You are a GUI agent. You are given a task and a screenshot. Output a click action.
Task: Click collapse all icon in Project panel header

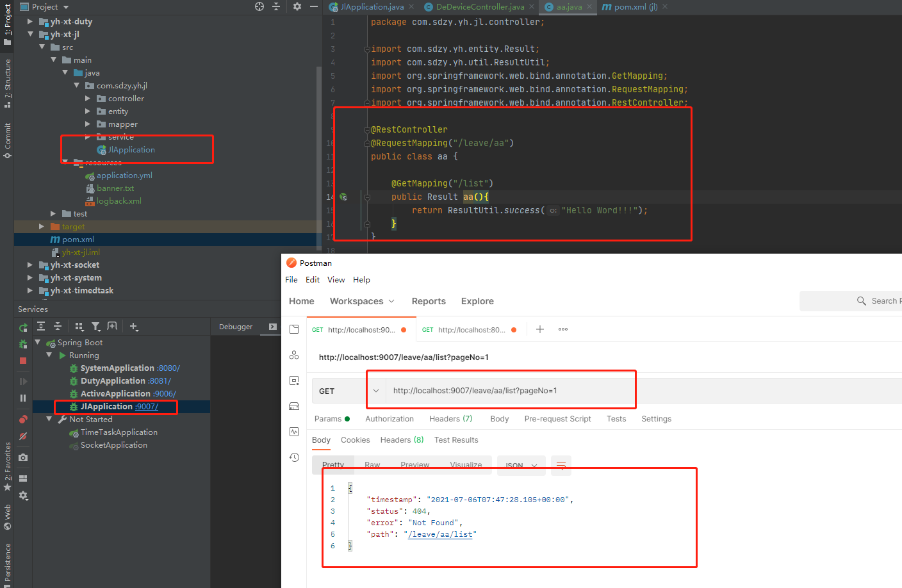(276, 6)
